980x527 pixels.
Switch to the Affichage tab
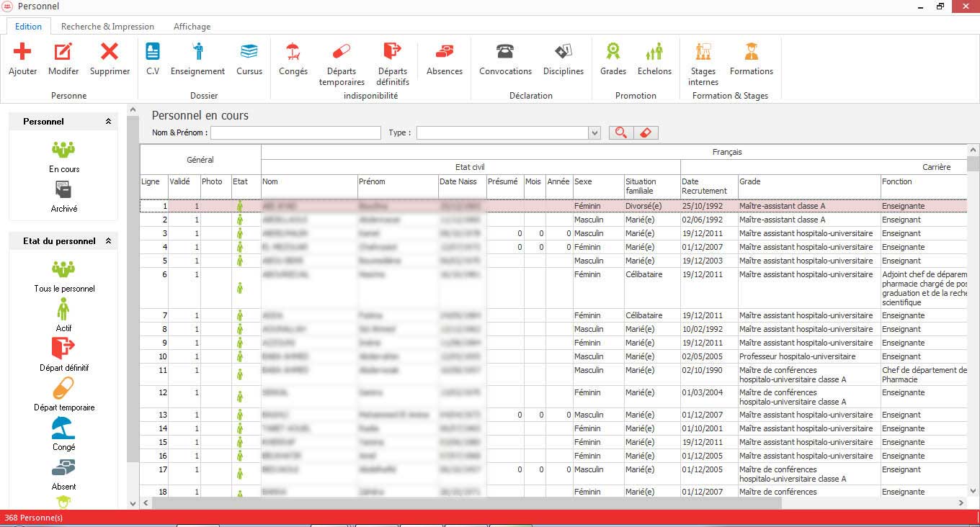(192, 27)
